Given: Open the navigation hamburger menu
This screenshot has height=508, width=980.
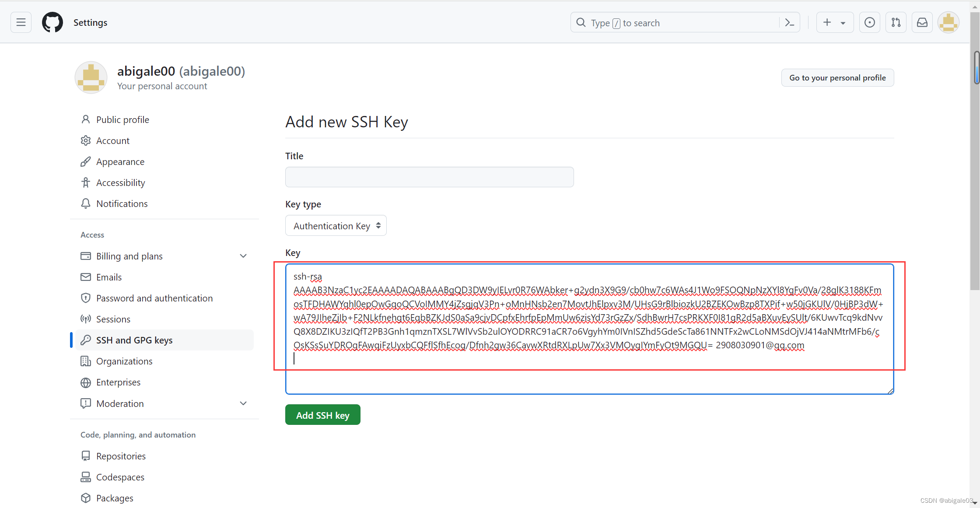Looking at the screenshot, I should 21,22.
